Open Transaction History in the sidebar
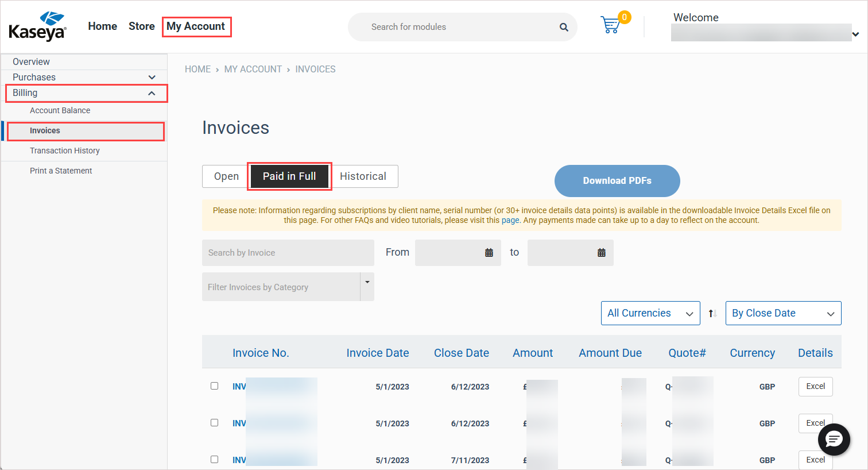This screenshot has width=868, height=470. (x=65, y=151)
